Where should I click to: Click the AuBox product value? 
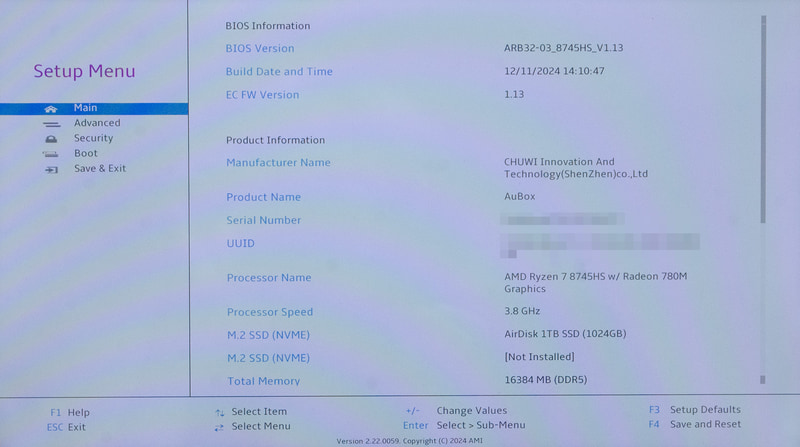point(520,196)
